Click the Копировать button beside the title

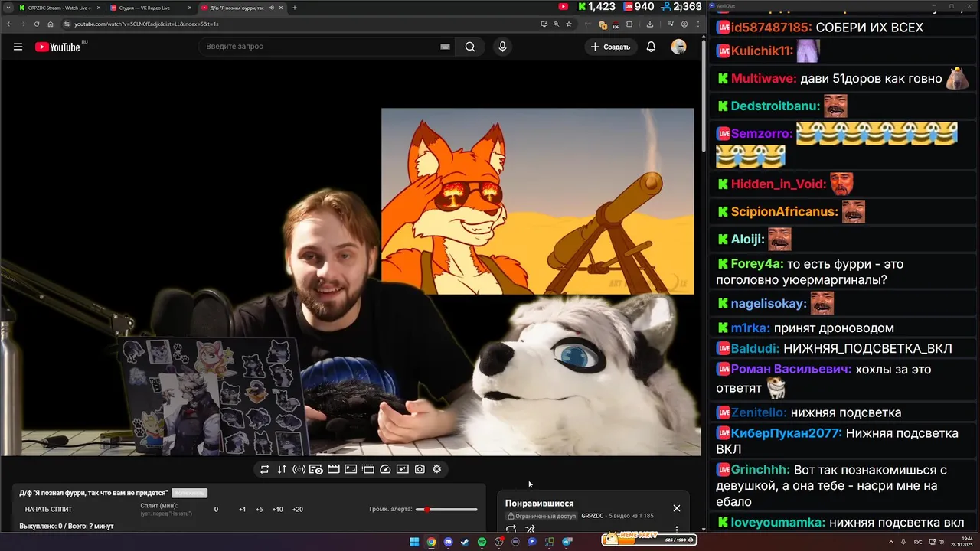click(189, 493)
